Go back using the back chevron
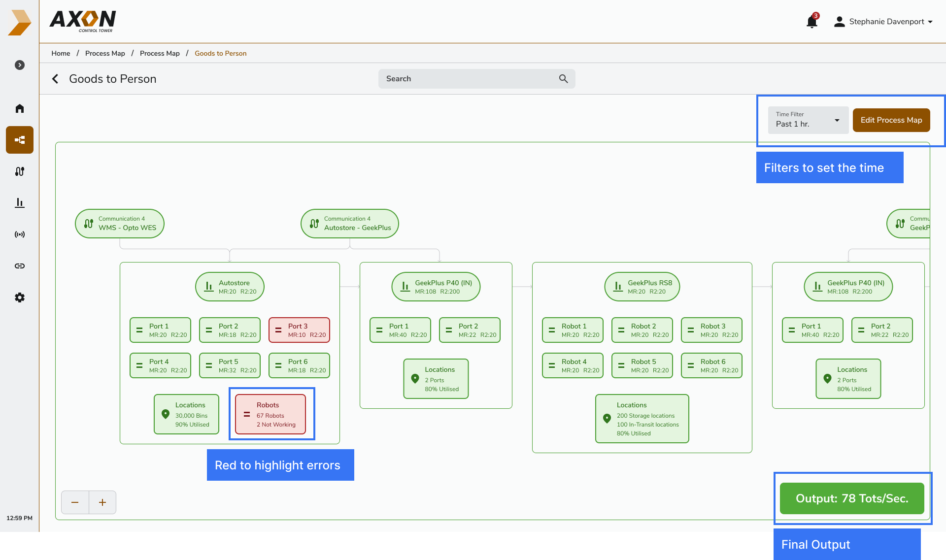 (55, 79)
